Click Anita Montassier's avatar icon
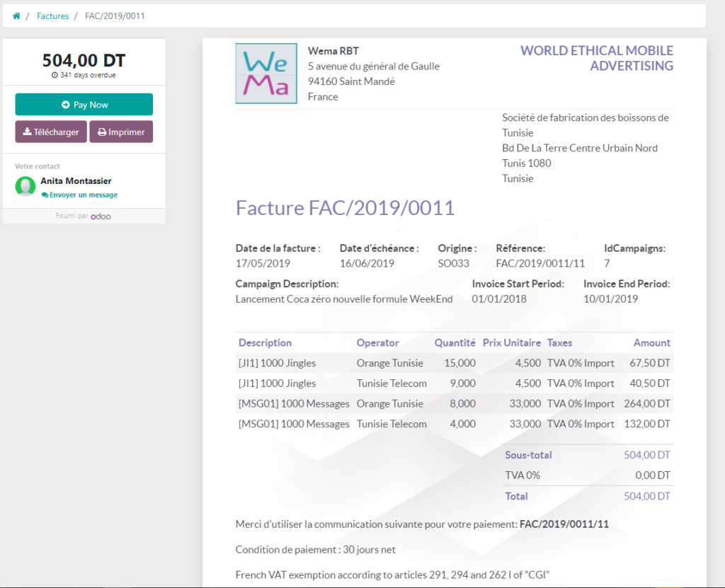The image size is (725, 588). 25,187
